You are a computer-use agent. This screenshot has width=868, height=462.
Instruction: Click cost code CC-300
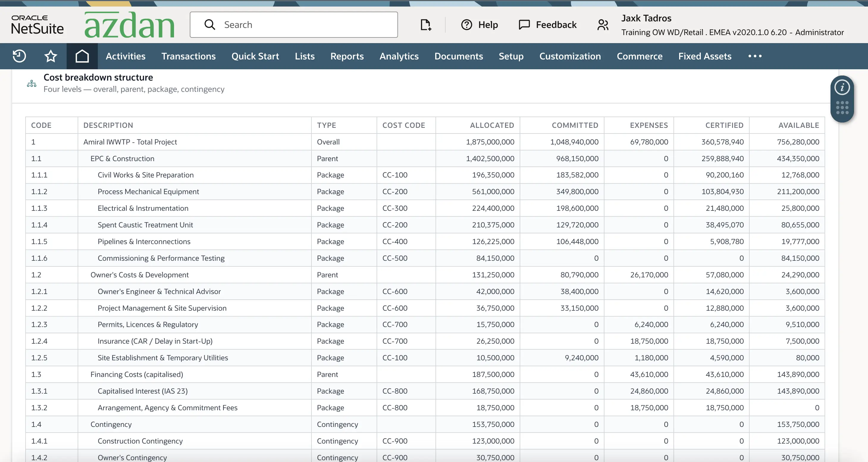click(x=394, y=208)
